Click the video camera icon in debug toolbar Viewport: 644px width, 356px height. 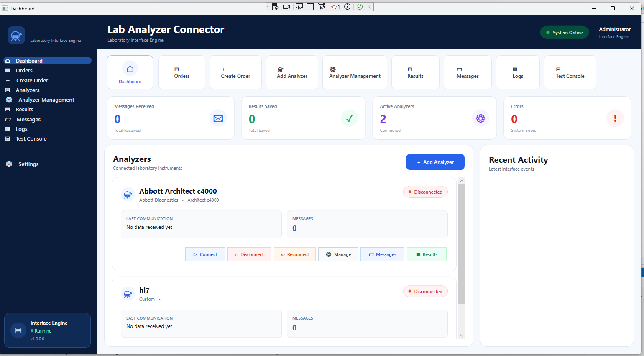tap(286, 7)
